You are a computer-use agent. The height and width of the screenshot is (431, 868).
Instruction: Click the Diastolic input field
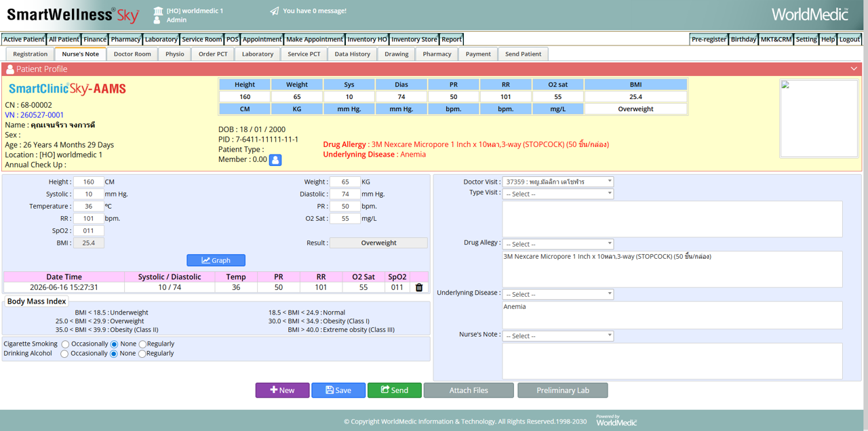[345, 194]
